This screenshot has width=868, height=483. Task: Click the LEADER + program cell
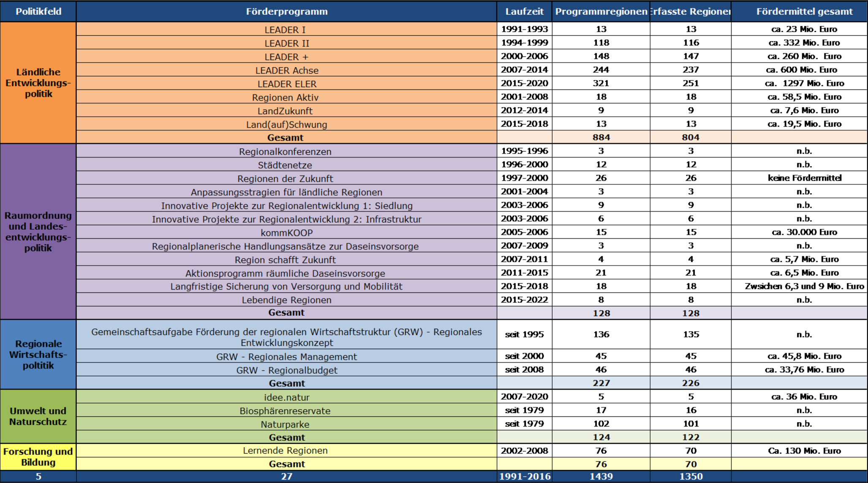pyautogui.click(x=286, y=56)
